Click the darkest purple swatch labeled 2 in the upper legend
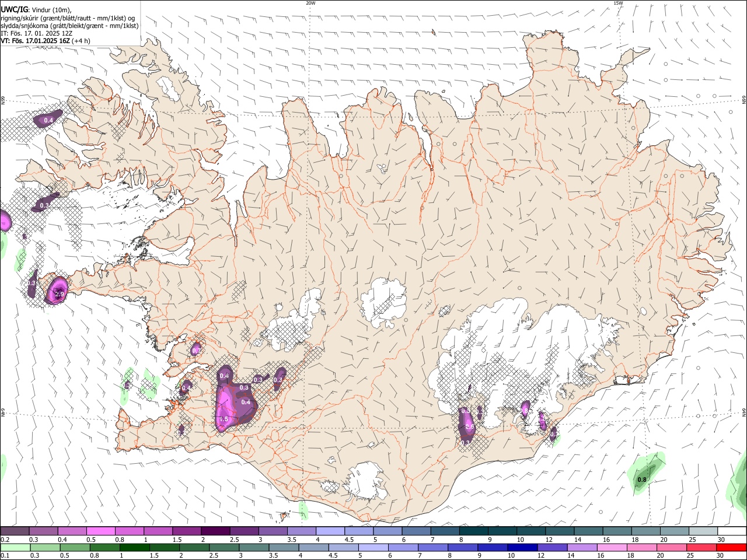This screenshot has height=560, width=747. [x=215, y=531]
